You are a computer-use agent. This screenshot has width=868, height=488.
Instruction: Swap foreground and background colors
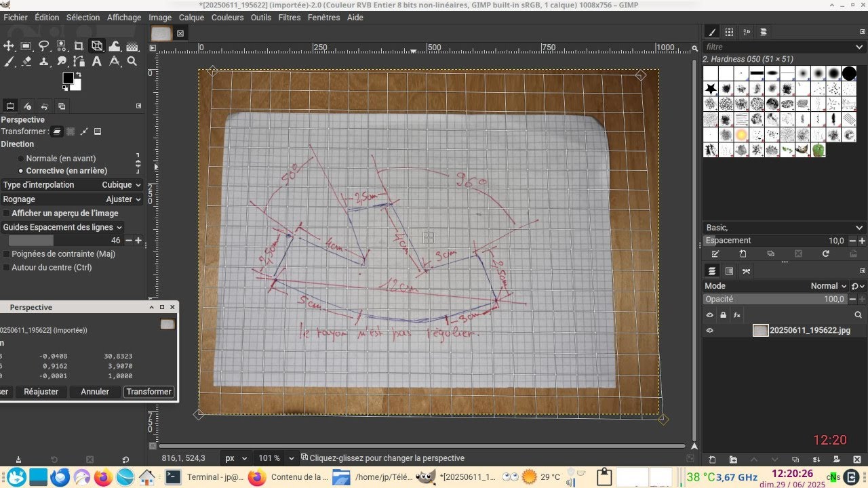(x=79, y=75)
